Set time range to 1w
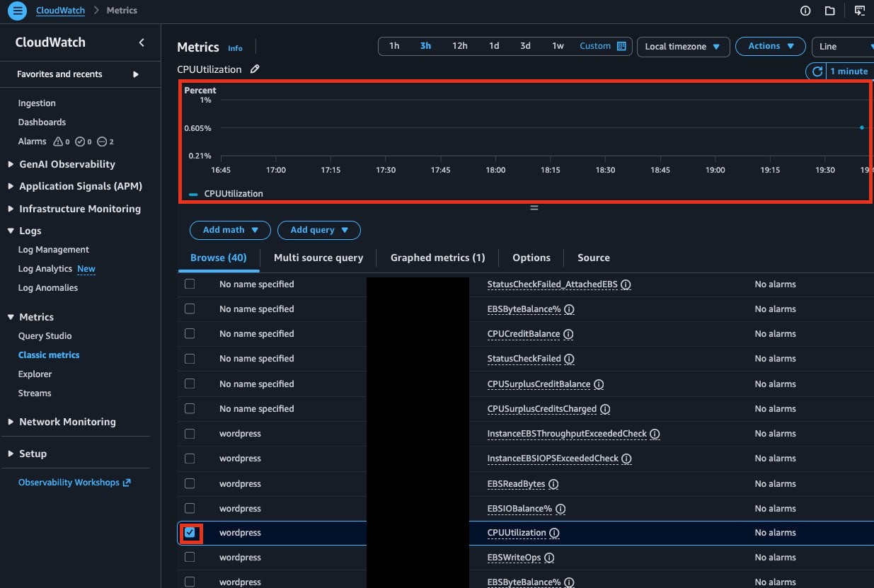 point(558,46)
